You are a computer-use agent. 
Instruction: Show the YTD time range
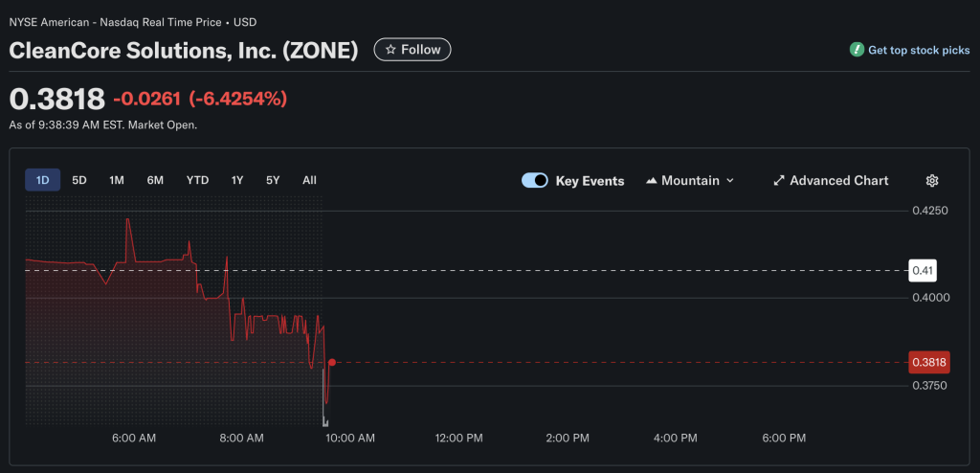(197, 180)
